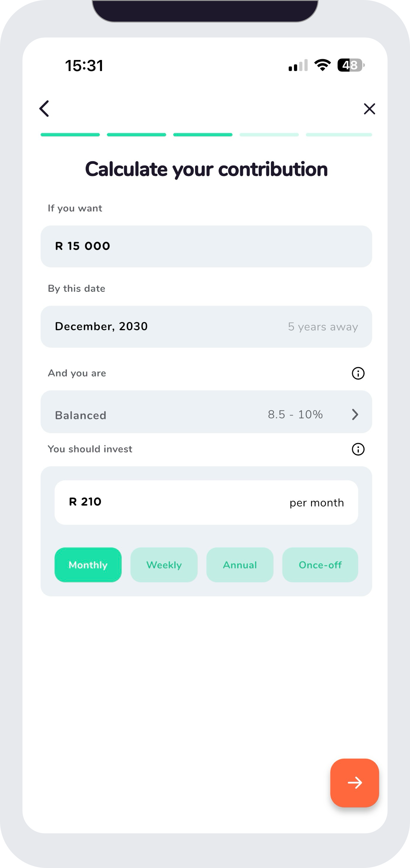Tap the 'per month' label
Viewport: 410px width, 868px height.
coord(316,502)
